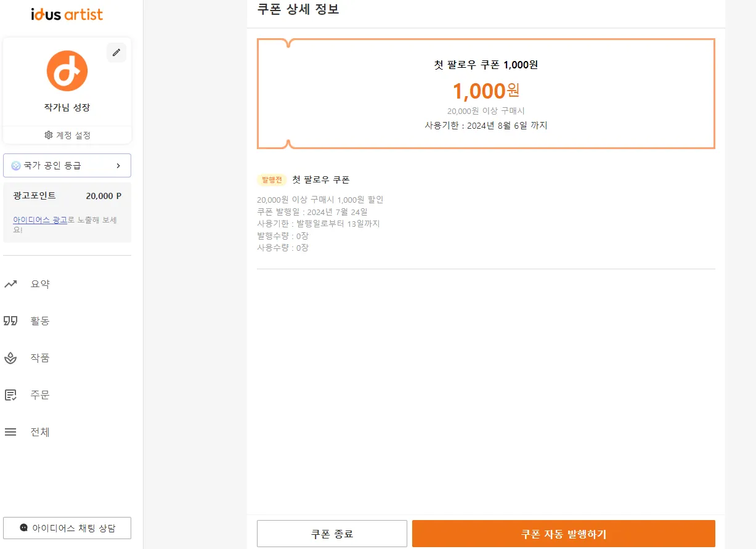The width and height of the screenshot is (756, 549).
Task: Open account settings gear icon
Action: click(x=49, y=135)
